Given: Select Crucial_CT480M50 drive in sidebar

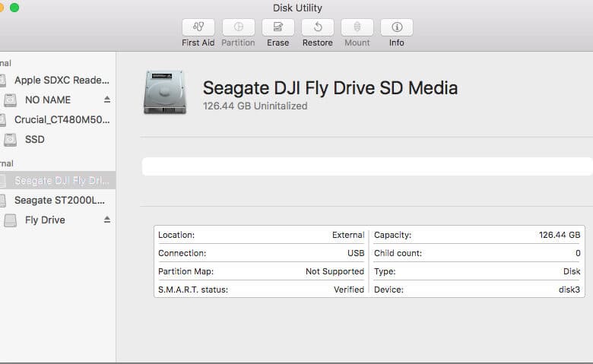Looking at the screenshot, I should click(x=58, y=119).
